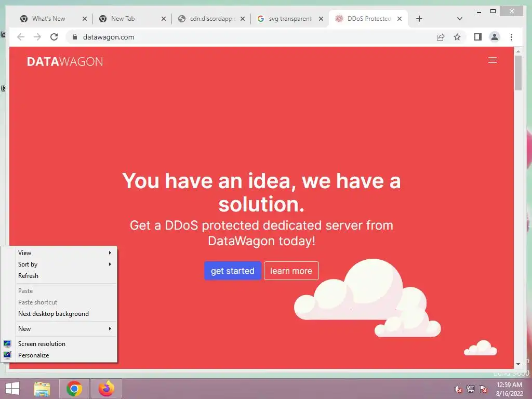Click the muted volume tray icon
532x399 pixels.
point(458,389)
